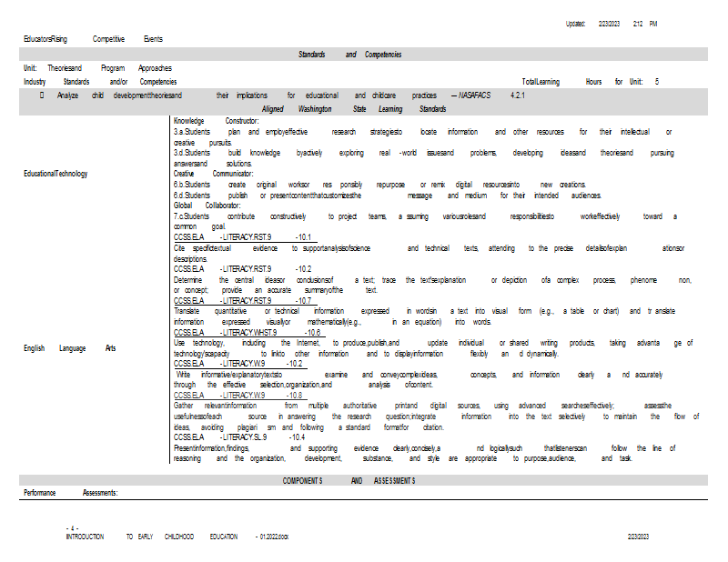Screen dimensions: 728x562
Task: Select the "Cite specific textual evidence" description
Action: (429, 254)
